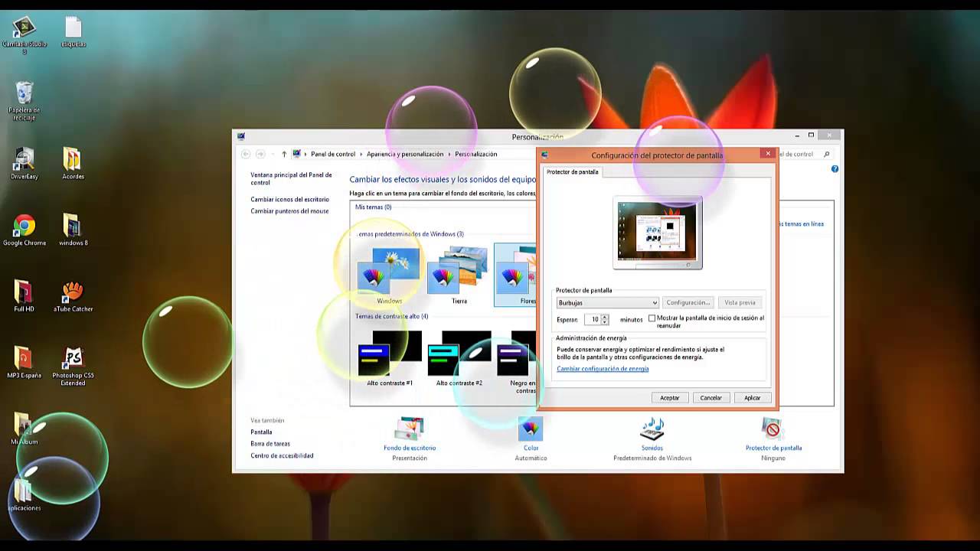The width and height of the screenshot is (980, 551).
Task: Click the search magnifier in Panel de control
Action: 826,154
